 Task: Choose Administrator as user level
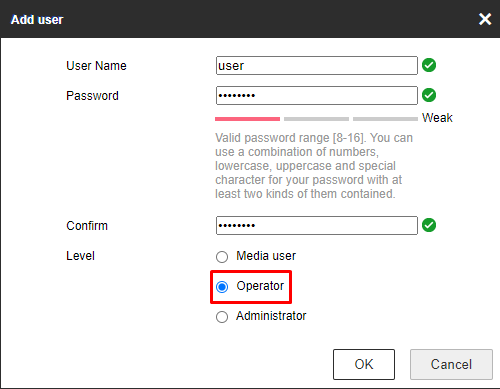tap(222, 317)
